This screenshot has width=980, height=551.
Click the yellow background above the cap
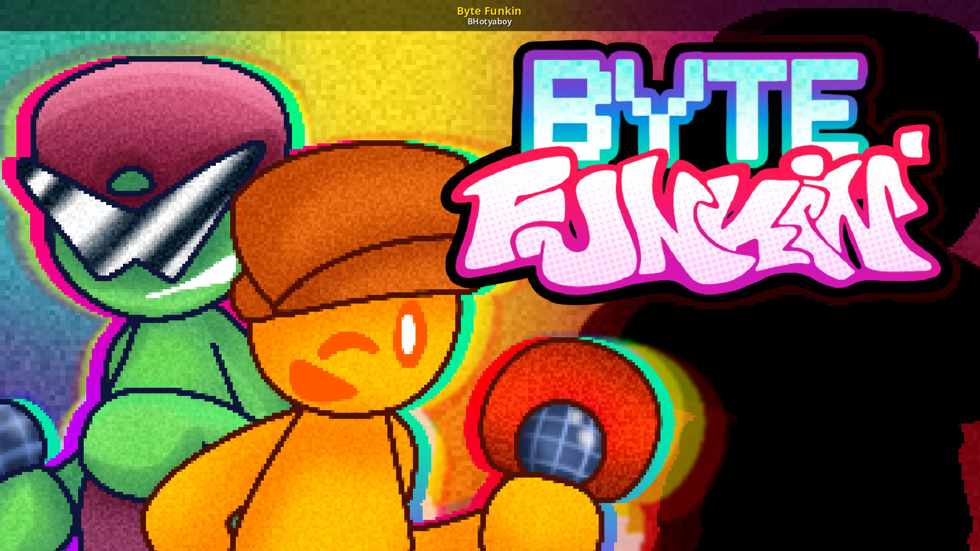[x=388, y=87]
